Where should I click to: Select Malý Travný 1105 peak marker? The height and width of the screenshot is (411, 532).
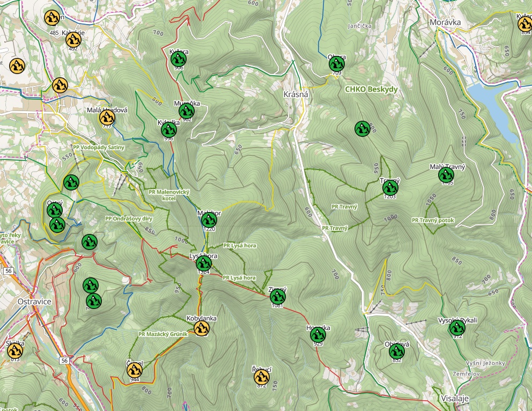[446, 175]
